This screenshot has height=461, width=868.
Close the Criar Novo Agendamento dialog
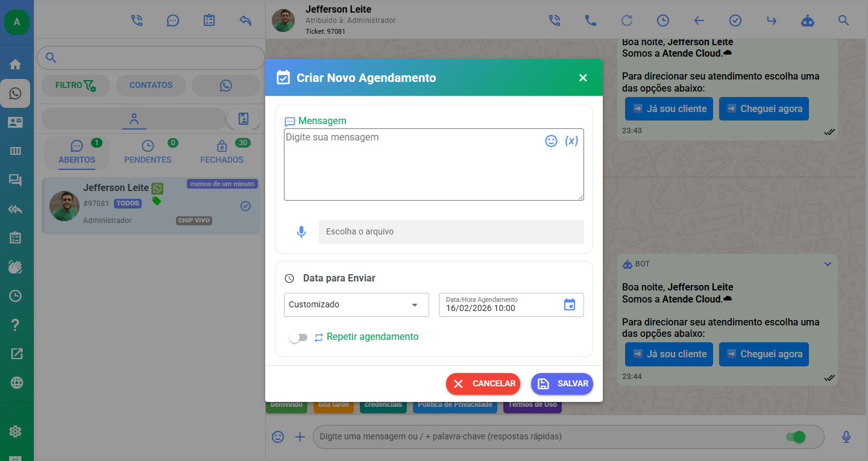point(583,78)
